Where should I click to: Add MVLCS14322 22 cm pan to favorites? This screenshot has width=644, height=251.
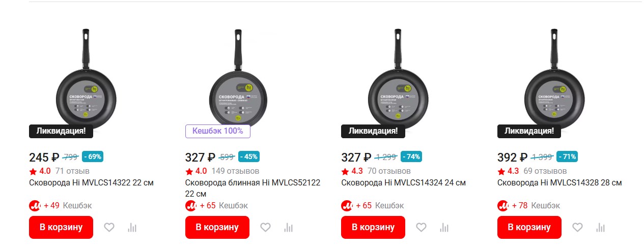tap(109, 227)
